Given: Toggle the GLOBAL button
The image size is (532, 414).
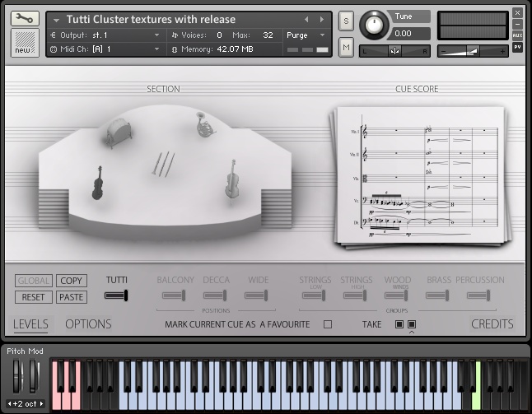Looking at the screenshot, I should pos(33,281).
